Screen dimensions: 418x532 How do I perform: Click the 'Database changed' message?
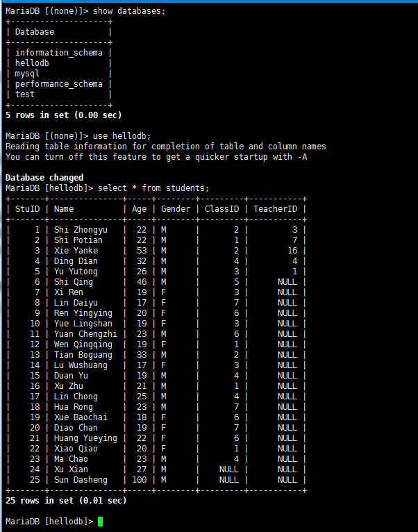44,178
